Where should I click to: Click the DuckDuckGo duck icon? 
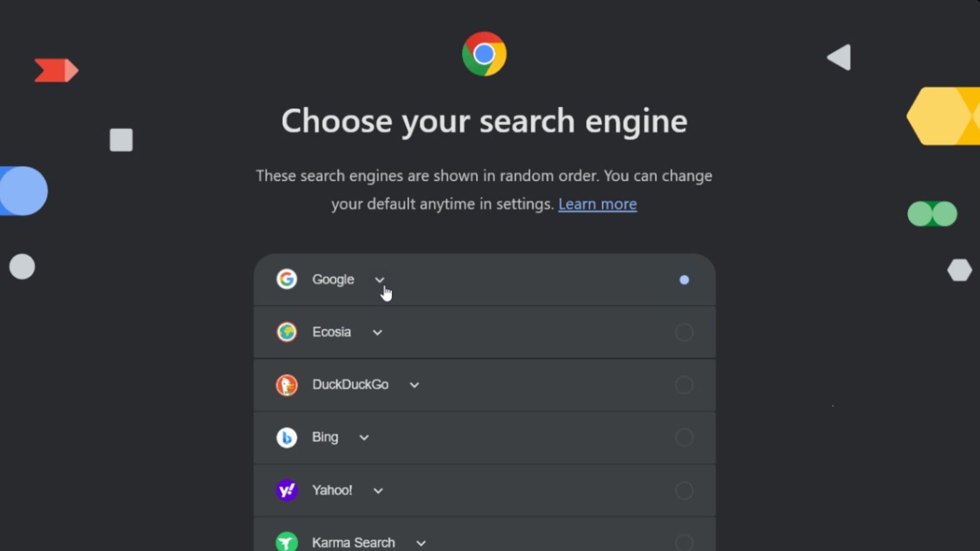(x=287, y=385)
